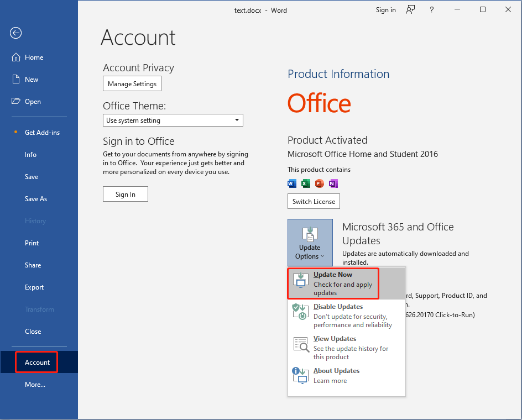Expand the Update Options button menu
Image resolution: width=522 pixels, height=420 pixels.
(310, 243)
